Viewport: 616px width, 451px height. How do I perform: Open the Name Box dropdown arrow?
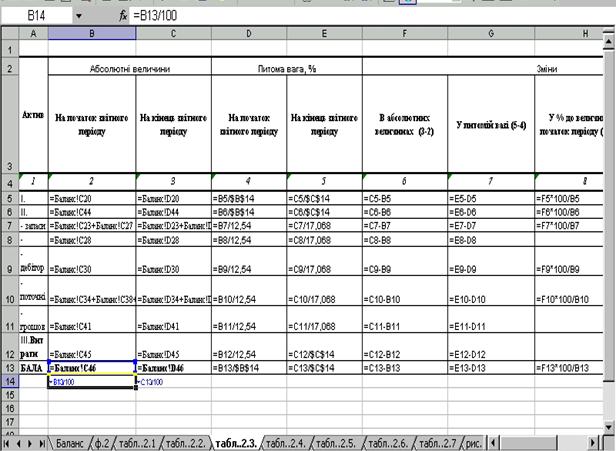pyautogui.click(x=78, y=17)
